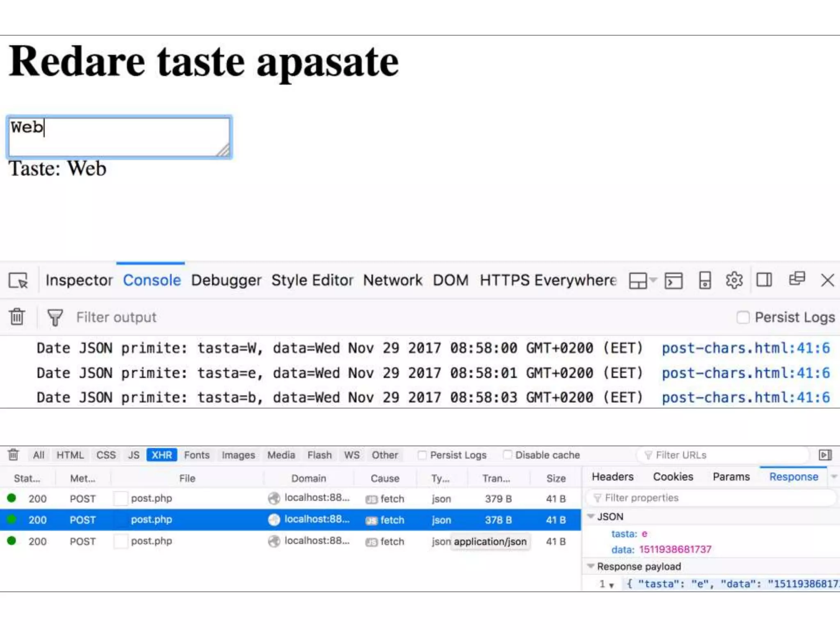Image resolution: width=840 pixels, height=630 pixels.
Task: Click the element picker icon
Action: (18, 281)
